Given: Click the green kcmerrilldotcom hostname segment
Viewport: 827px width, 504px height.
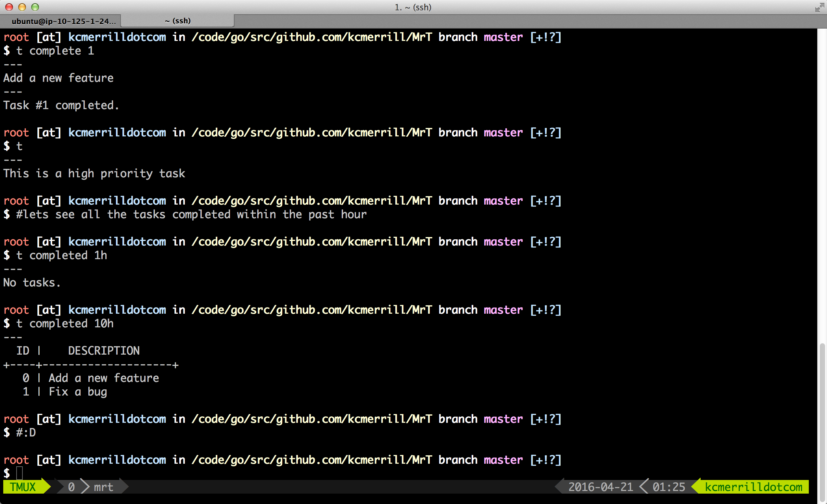Looking at the screenshot, I should click(754, 486).
